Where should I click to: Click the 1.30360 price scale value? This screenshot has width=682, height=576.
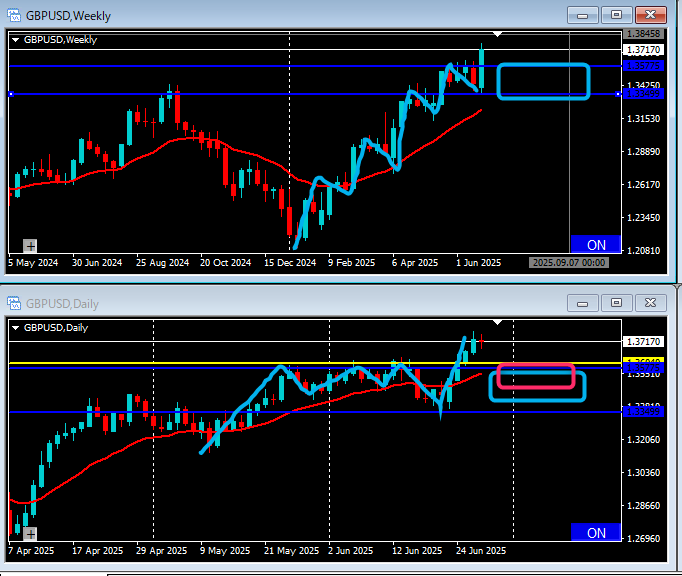[x=644, y=473]
